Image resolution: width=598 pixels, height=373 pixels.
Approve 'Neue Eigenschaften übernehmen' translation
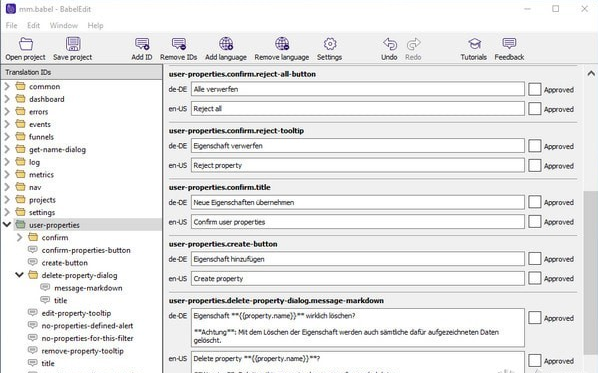pos(535,202)
